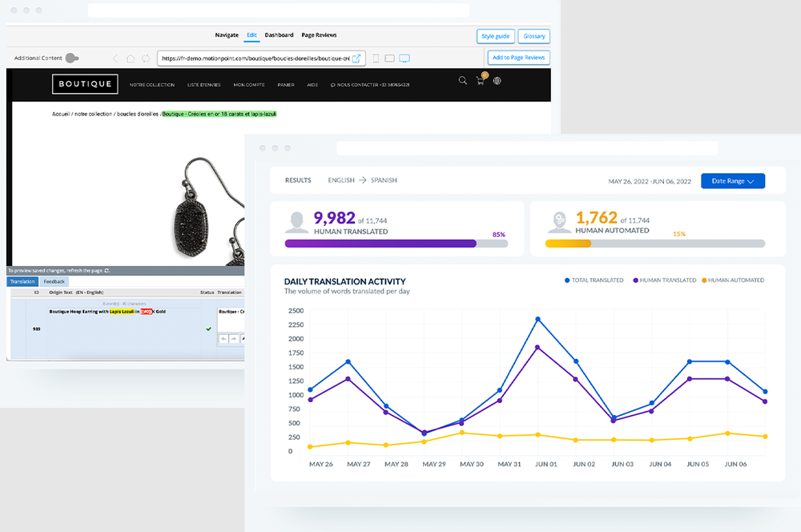Click notre collection breadcrumb link
801x532 pixels.
point(94,114)
